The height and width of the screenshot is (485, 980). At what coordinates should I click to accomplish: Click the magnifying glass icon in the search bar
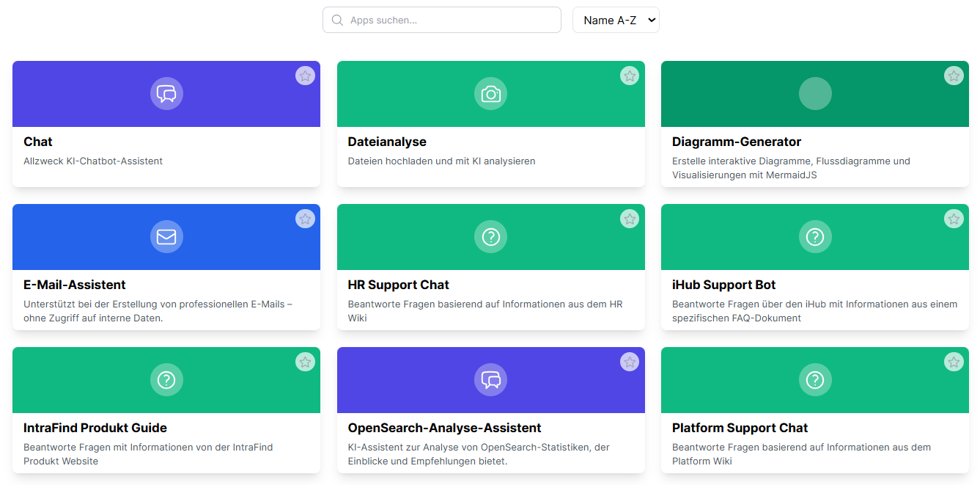pos(337,20)
